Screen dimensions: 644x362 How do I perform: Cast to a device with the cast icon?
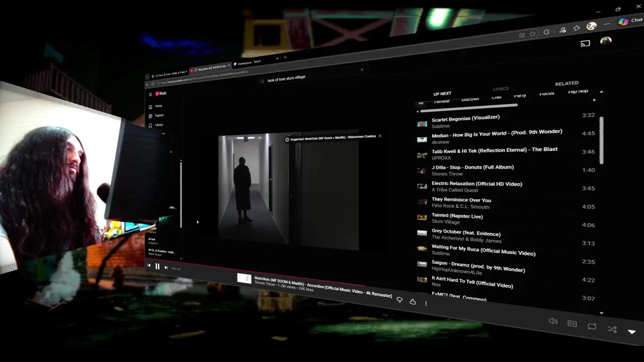[x=585, y=44]
